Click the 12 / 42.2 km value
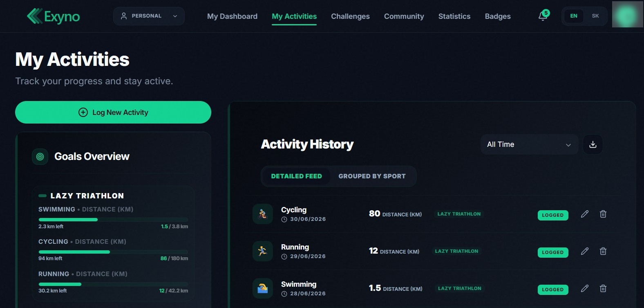The height and width of the screenshot is (308, 644). tap(174, 291)
